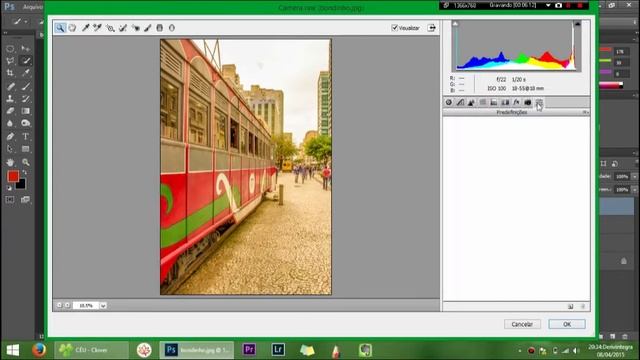This screenshot has width=640, height=360.
Task: Select Photoshop Move tool
Action: 25,49
